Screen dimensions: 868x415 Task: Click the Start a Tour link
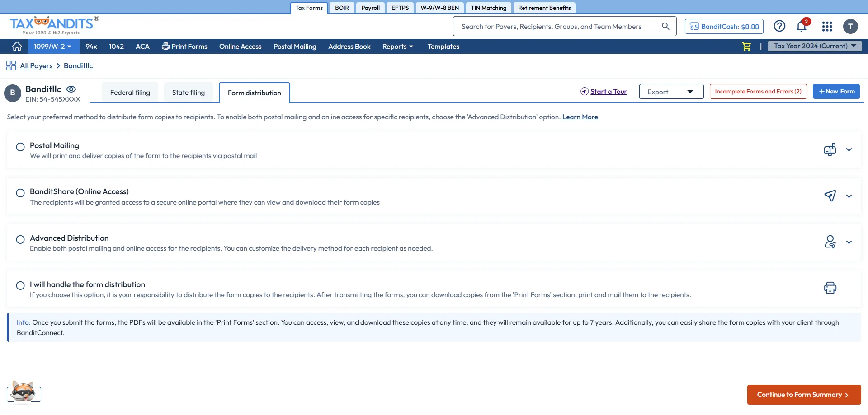tap(609, 92)
